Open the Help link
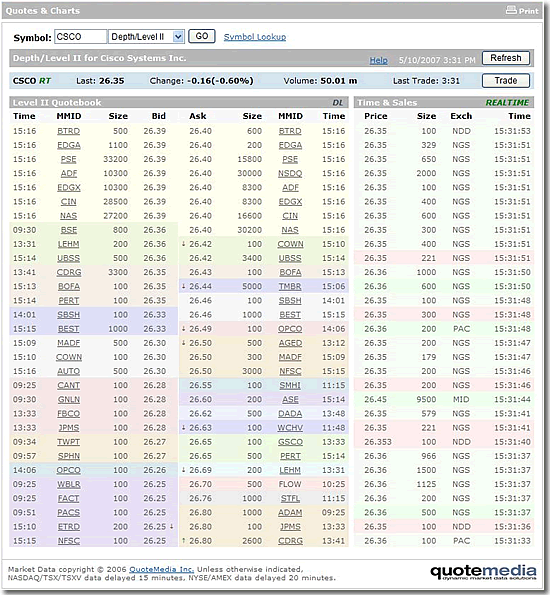Screen dimensions: 550x595 [378, 60]
